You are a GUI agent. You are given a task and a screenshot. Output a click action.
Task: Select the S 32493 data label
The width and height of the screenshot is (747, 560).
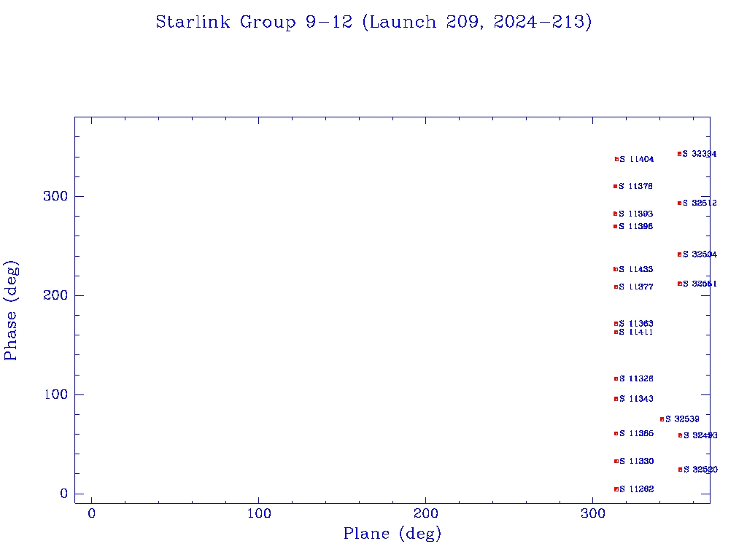click(x=700, y=435)
